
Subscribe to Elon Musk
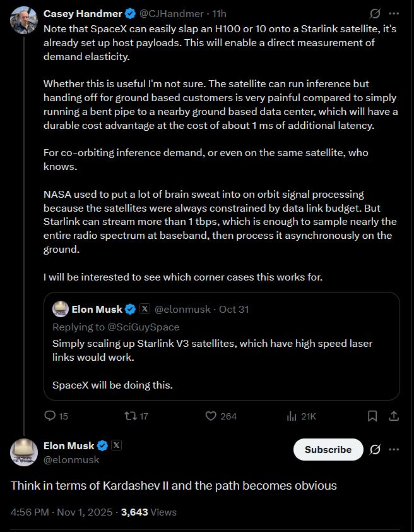tap(328, 449)
